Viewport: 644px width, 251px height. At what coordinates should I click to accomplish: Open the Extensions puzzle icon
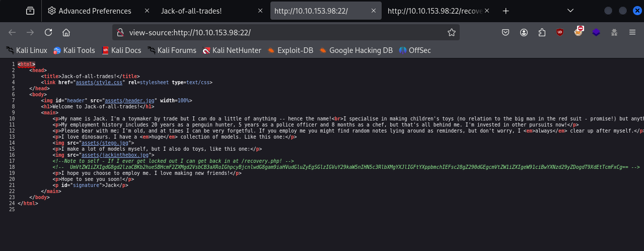click(x=542, y=32)
